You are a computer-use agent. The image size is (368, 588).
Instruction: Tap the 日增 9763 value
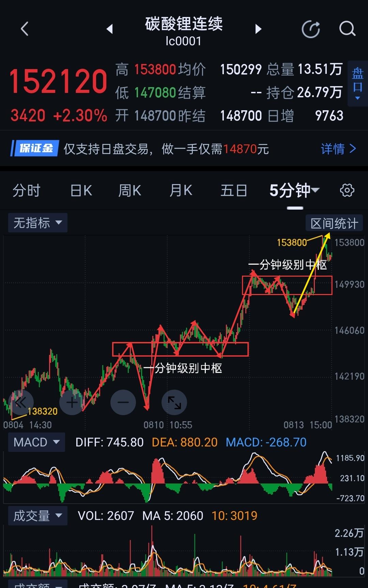tap(329, 116)
